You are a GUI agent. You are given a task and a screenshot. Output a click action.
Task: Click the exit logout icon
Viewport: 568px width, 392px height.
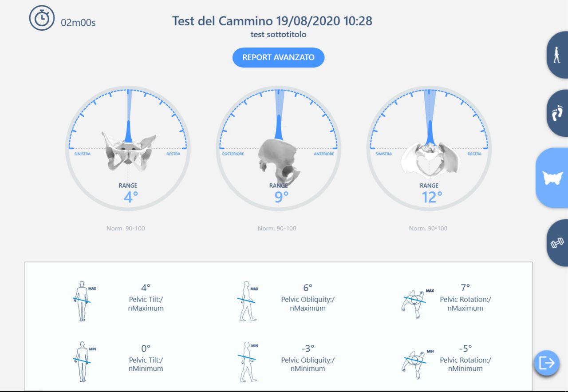click(x=546, y=363)
